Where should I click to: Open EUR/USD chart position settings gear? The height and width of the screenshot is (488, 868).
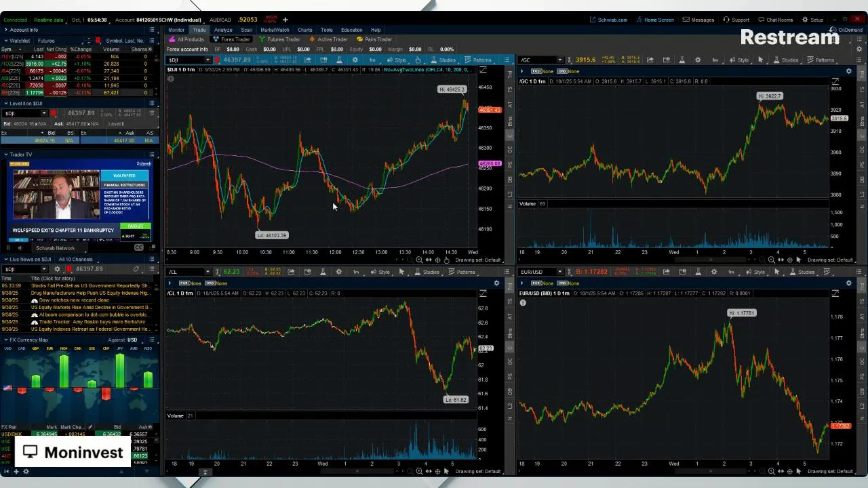pyautogui.click(x=849, y=283)
